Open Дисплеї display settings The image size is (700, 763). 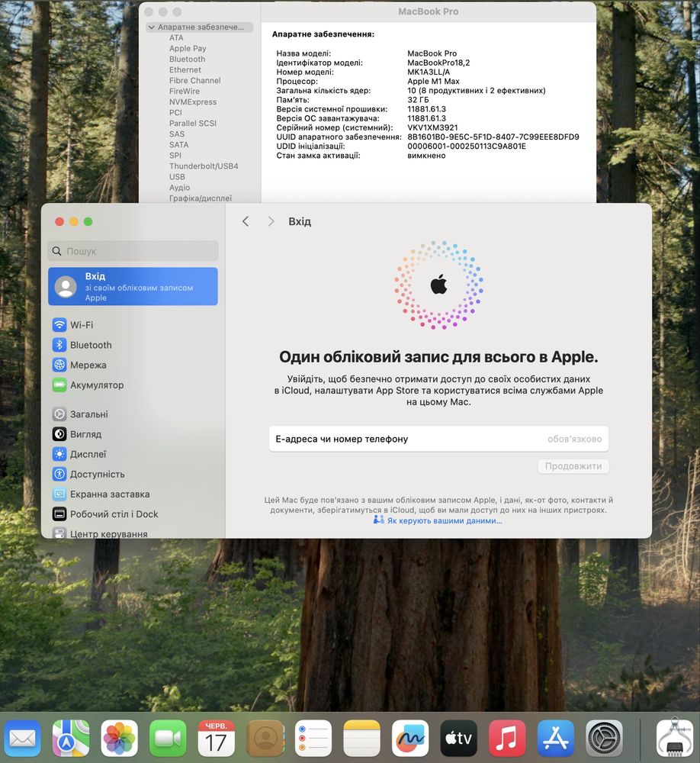(133, 454)
